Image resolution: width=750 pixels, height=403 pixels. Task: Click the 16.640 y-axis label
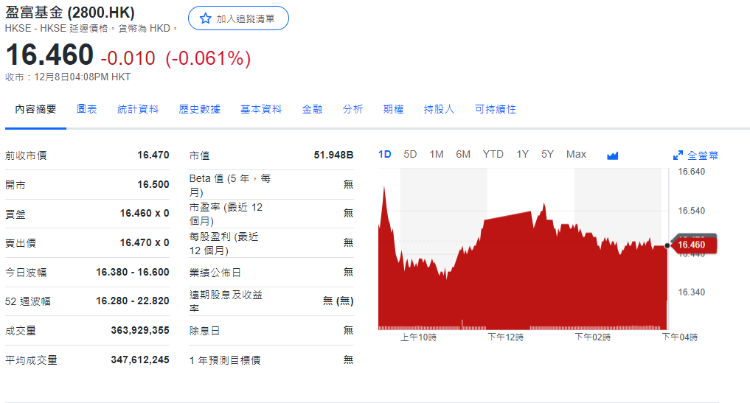click(x=691, y=172)
